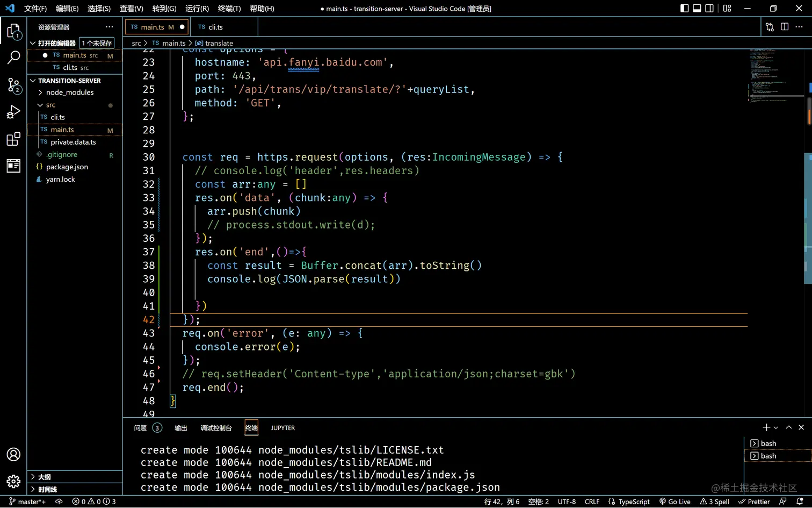Toggle bottom panel layout icon
Image resolution: width=812 pixels, height=508 pixels.
pyautogui.click(x=697, y=8)
